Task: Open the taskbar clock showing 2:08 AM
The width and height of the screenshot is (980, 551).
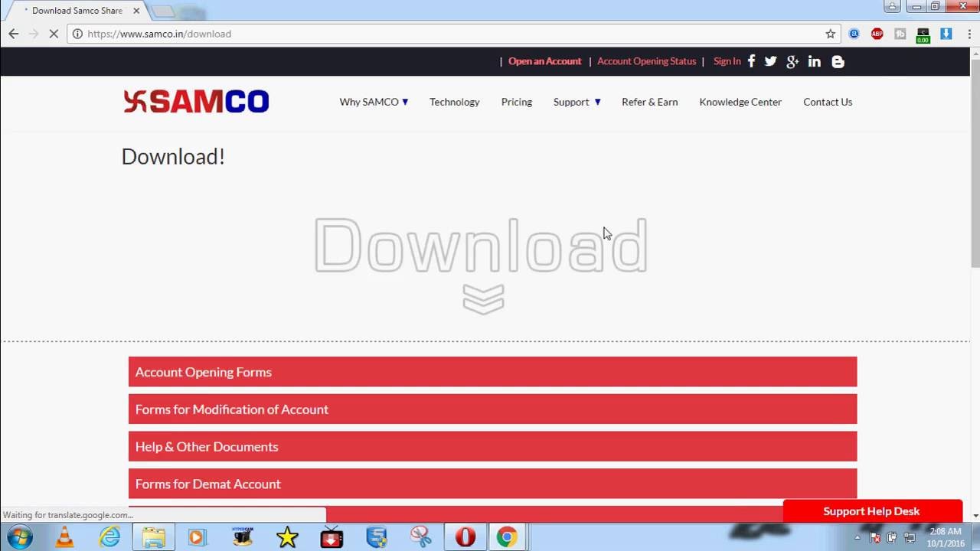Action: tap(946, 537)
